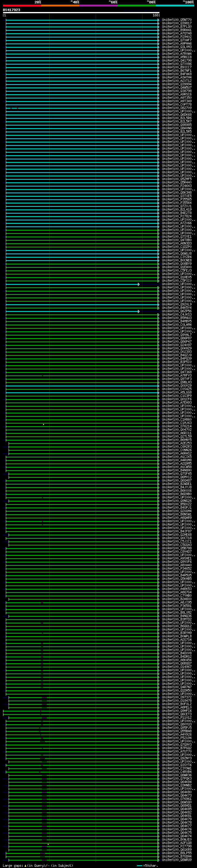Screen dimensions: 197x868
Task: Click hit label UniRef100_C0PT78
Action: (x=177, y=104)
